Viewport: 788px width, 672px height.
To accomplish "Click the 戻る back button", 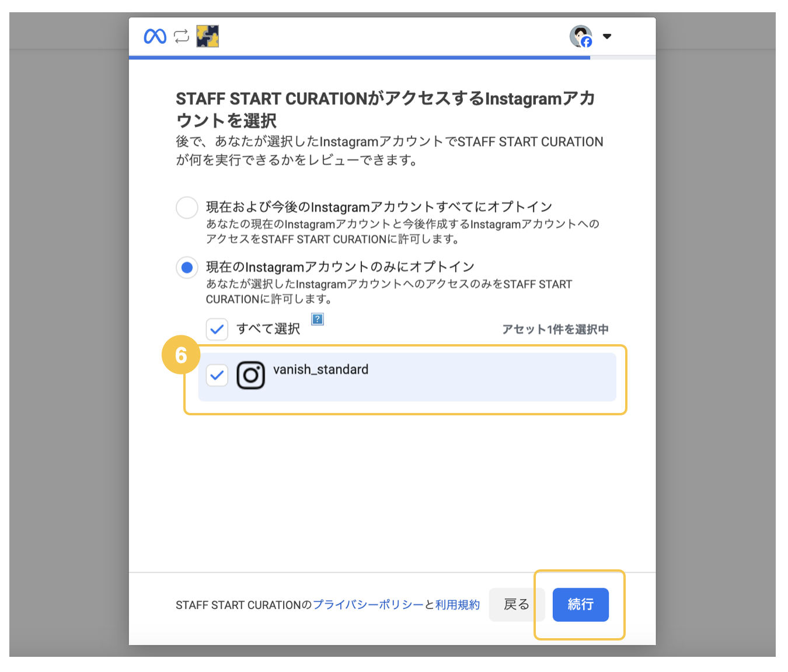I will pyautogui.click(x=517, y=605).
